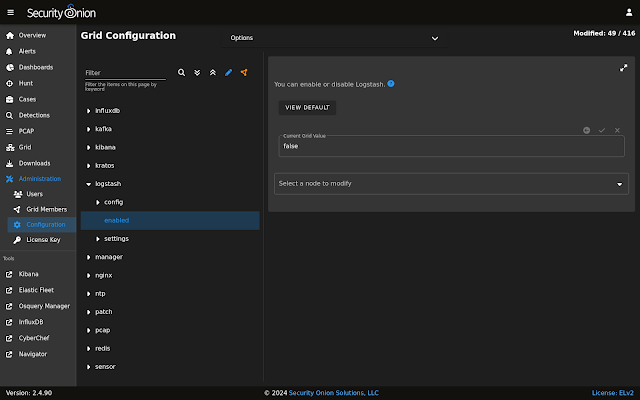
Task: Open the user account menu icon
Action: click(629, 12)
